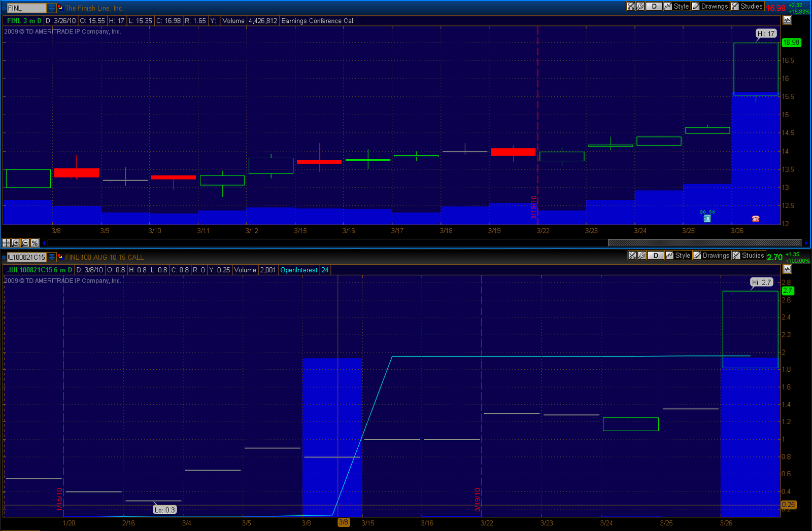Open the Drawings menu in the FINL chart
Screen dimensions: 812x531
pyautogui.click(x=710, y=7)
